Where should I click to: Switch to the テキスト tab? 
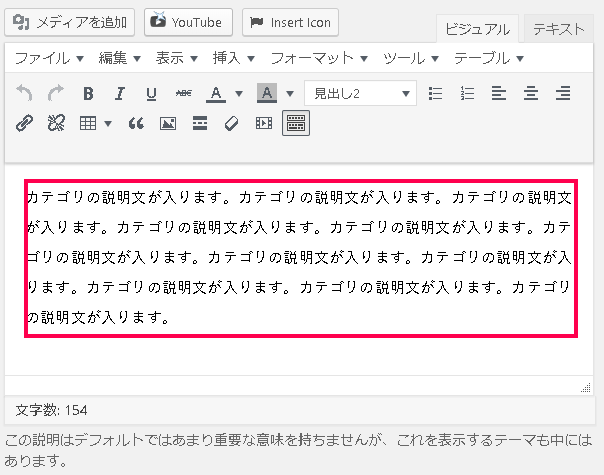click(x=559, y=29)
